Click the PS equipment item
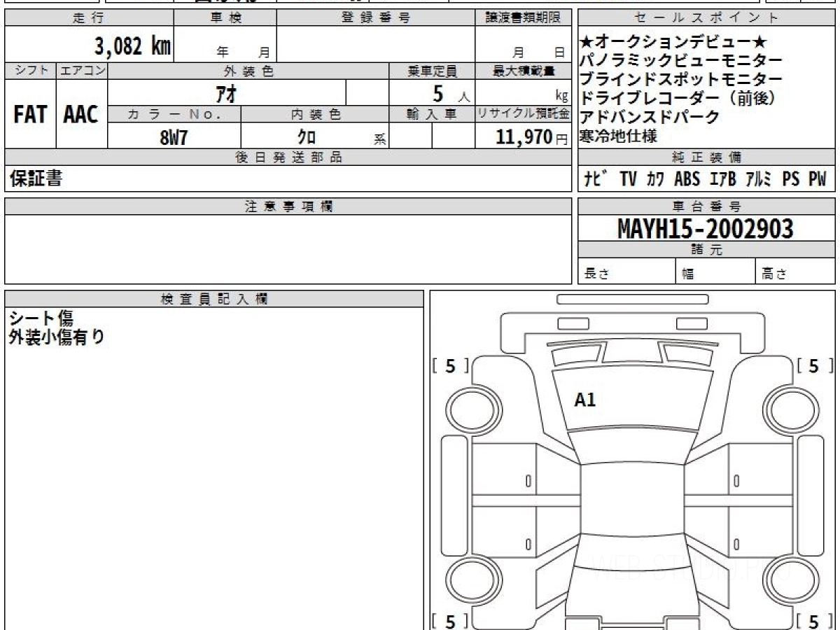Viewport: 840px width, 630px height. 791,179
